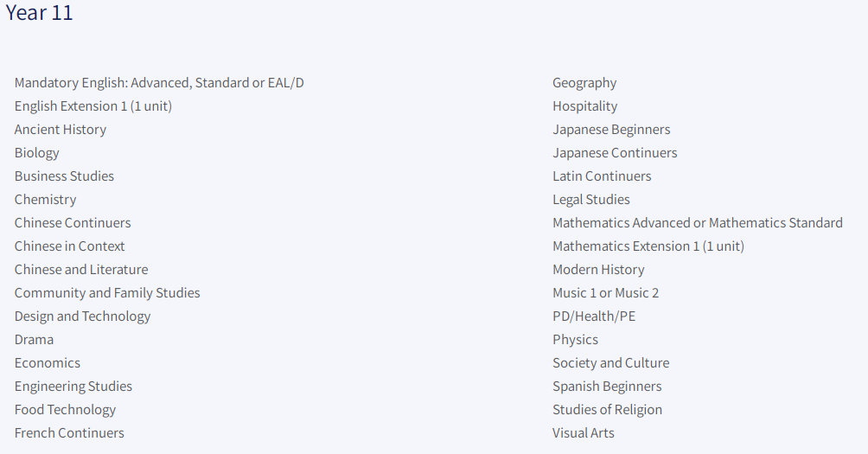
Task: Click the Year 11 heading
Action: tap(39, 13)
